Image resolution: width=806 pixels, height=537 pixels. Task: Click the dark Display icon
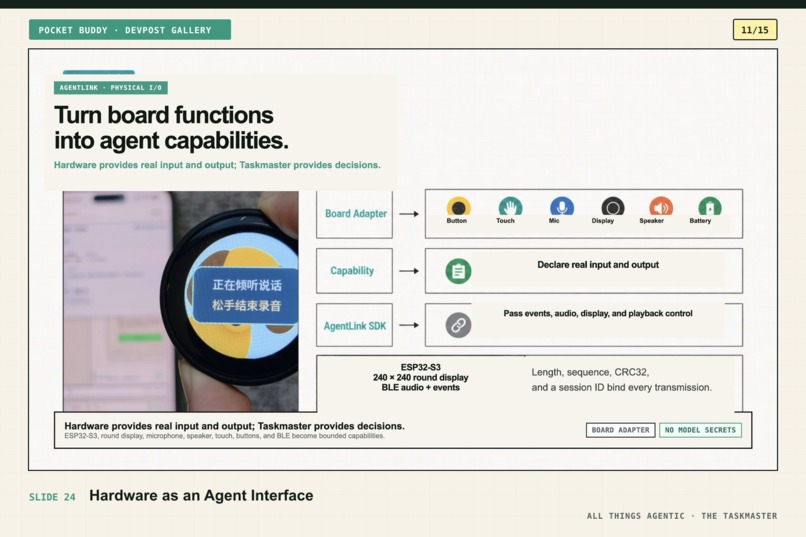point(612,206)
